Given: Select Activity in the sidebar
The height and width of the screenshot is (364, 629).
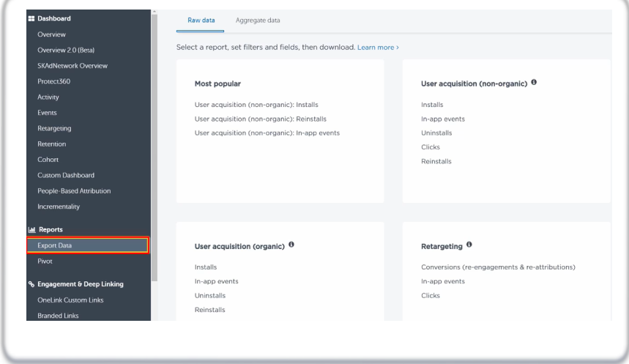Looking at the screenshot, I should pyautogui.click(x=48, y=97).
